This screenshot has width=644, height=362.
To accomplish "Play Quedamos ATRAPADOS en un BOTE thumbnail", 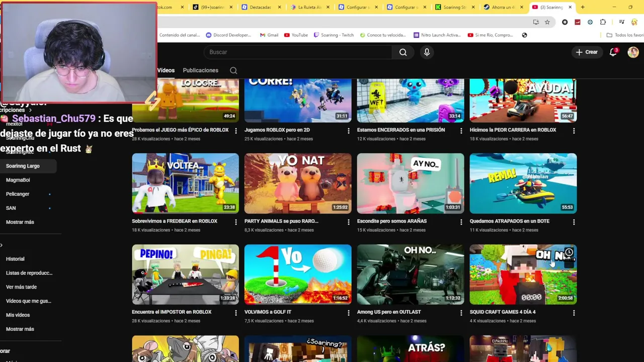I will coord(523,184).
